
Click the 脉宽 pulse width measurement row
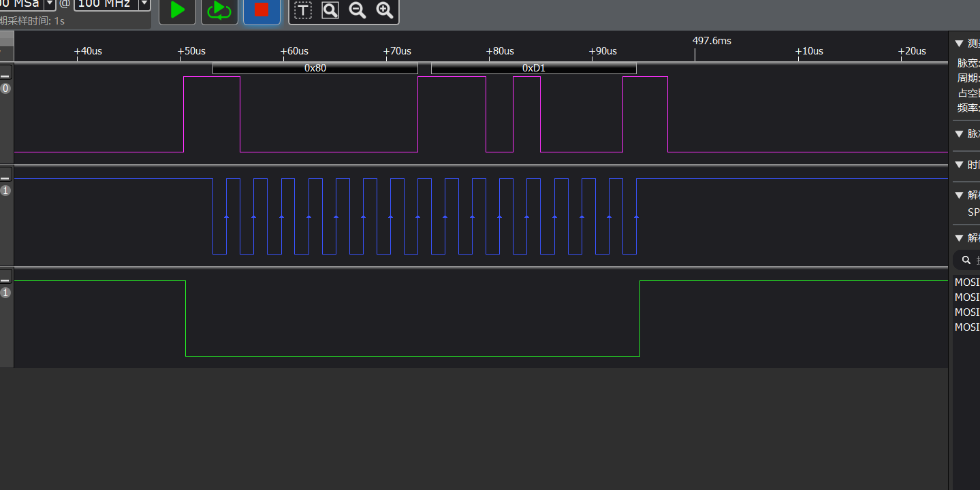point(968,63)
